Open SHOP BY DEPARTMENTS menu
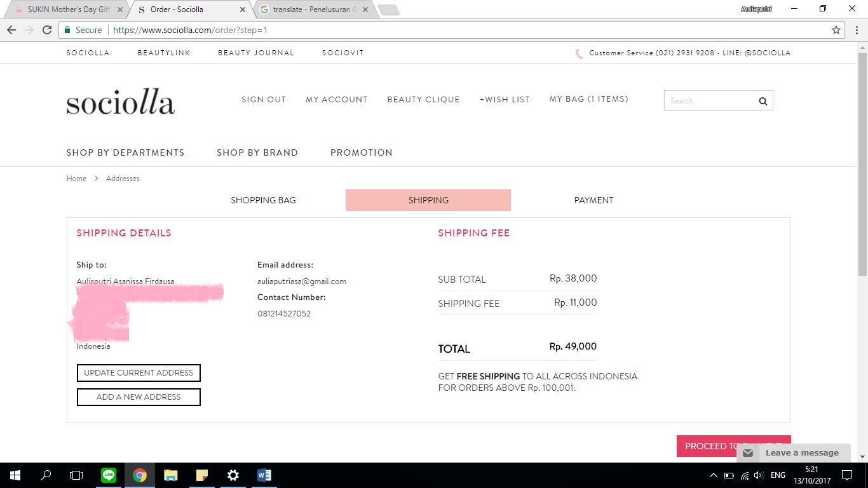The image size is (868, 488). coord(125,152)
